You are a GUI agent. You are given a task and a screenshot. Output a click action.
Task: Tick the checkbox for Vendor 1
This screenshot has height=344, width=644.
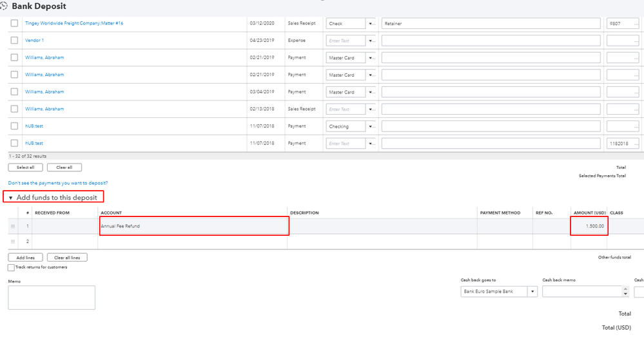[14, 41]
